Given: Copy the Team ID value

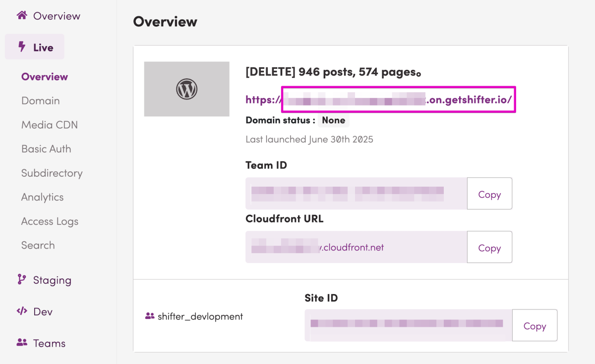Looking at the screenshot, I should 489,194.
